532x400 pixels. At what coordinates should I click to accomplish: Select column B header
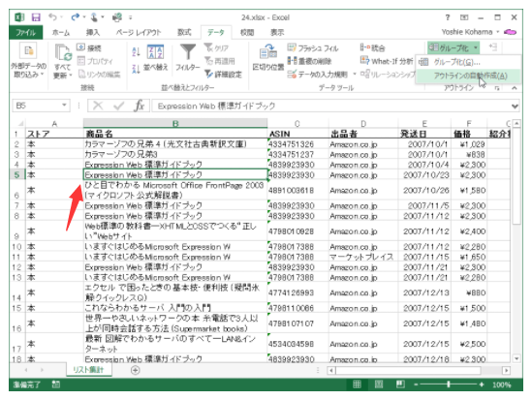coord(175,123)
